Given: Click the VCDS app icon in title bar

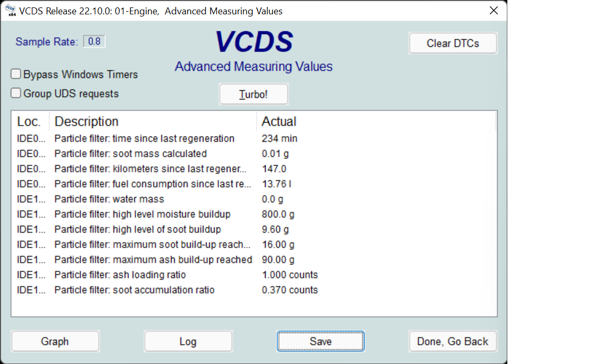Looking at the screenshot, I should pos(11,11).
